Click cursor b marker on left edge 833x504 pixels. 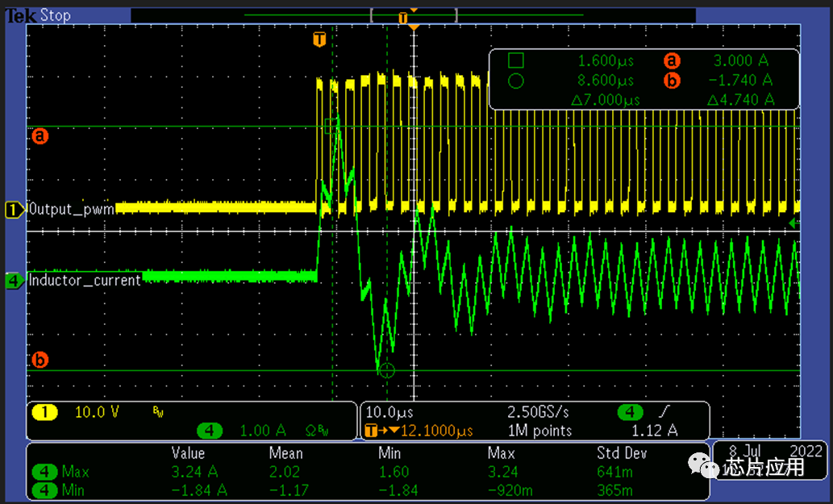[40, 360]
